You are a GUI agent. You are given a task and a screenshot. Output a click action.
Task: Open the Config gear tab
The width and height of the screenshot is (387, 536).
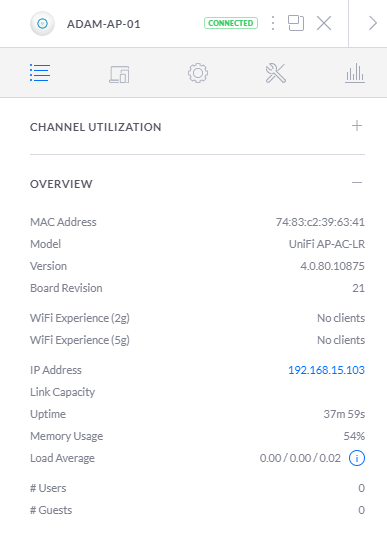tap(198, 73)
